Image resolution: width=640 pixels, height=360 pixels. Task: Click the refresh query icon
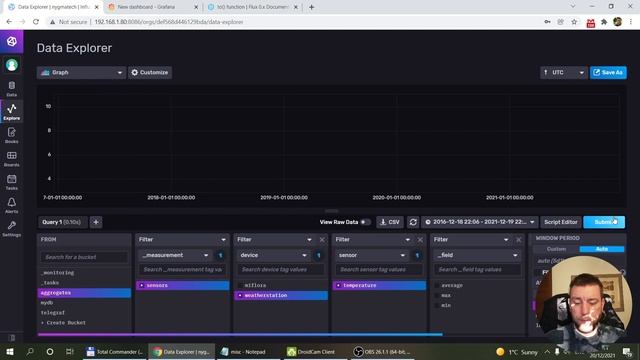click(x=413, y=222)
